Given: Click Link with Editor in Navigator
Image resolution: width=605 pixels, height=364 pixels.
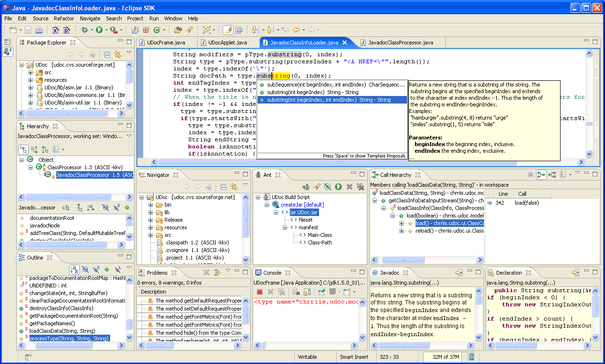Looking at the screenshot, I should [233, 187].
